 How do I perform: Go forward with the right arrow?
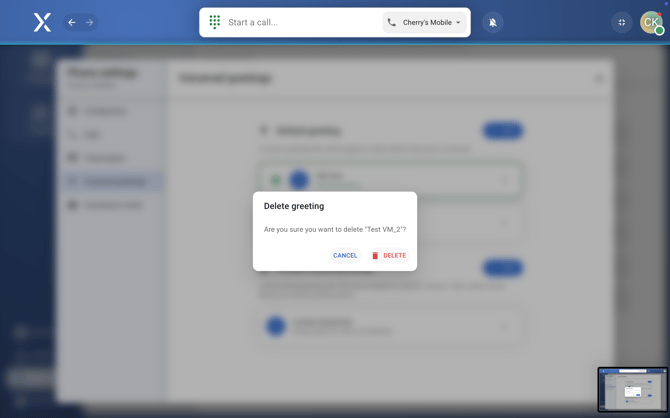[89, 22]
